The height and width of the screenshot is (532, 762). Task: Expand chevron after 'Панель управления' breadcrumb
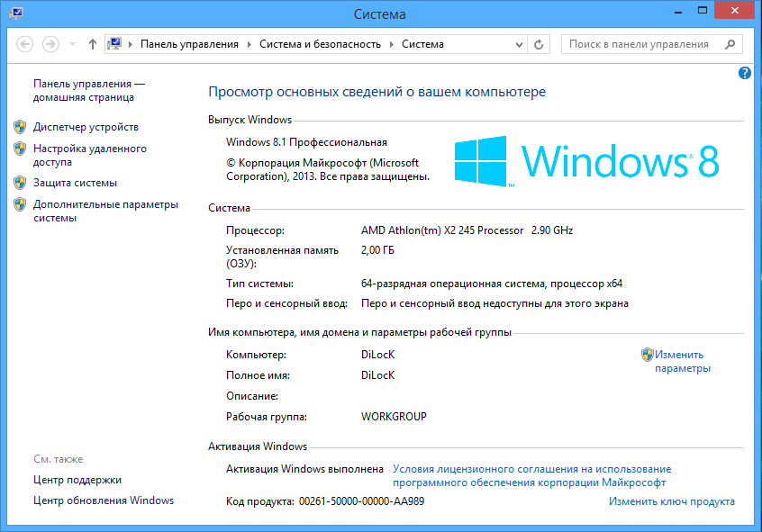(x=249, y=44)
